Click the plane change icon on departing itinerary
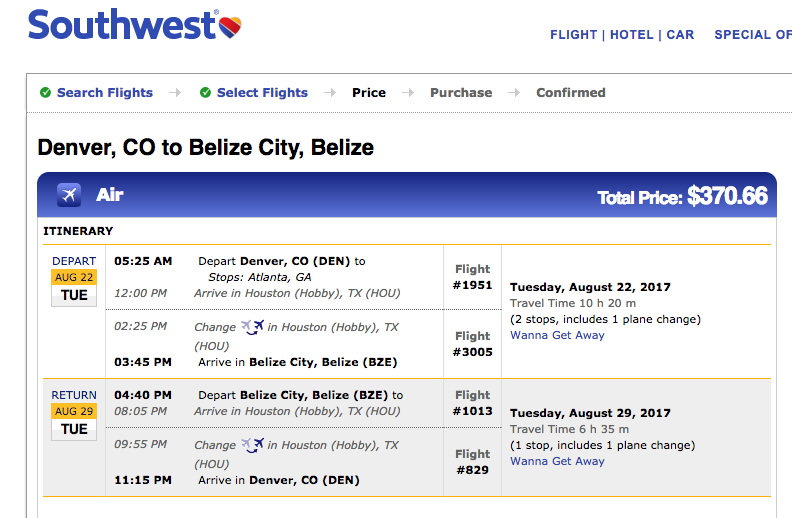Image resolution: width=792 pixels, height=518 pixels. [252, 327]
